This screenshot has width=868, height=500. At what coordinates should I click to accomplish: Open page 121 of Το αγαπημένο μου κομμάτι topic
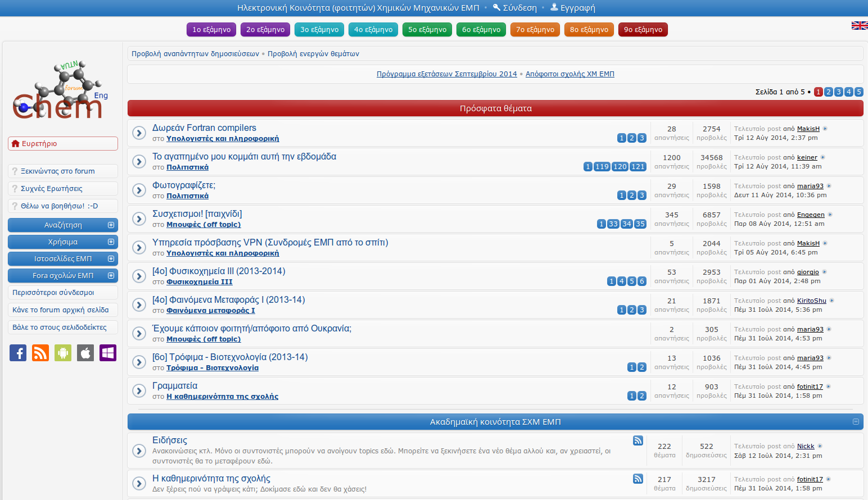tap(638, 166)
